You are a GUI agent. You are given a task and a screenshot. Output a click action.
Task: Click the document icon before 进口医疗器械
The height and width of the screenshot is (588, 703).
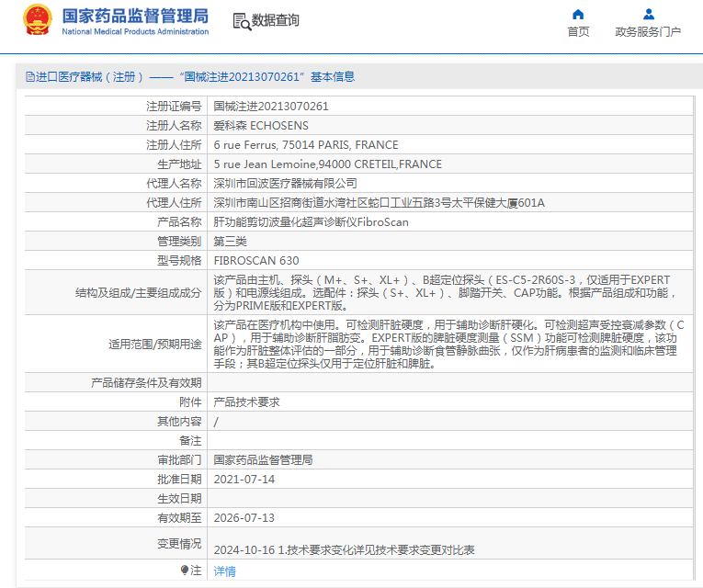[30, 77]
